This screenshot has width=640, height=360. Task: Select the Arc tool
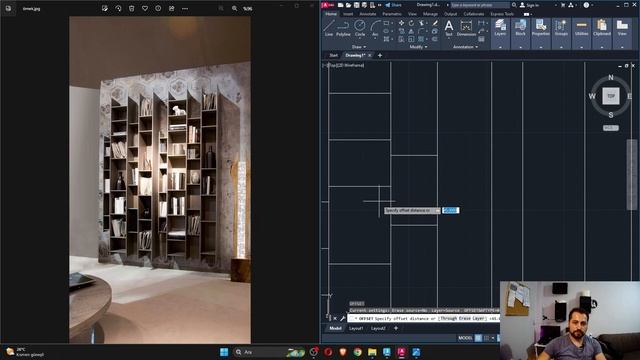coord(375,28)
